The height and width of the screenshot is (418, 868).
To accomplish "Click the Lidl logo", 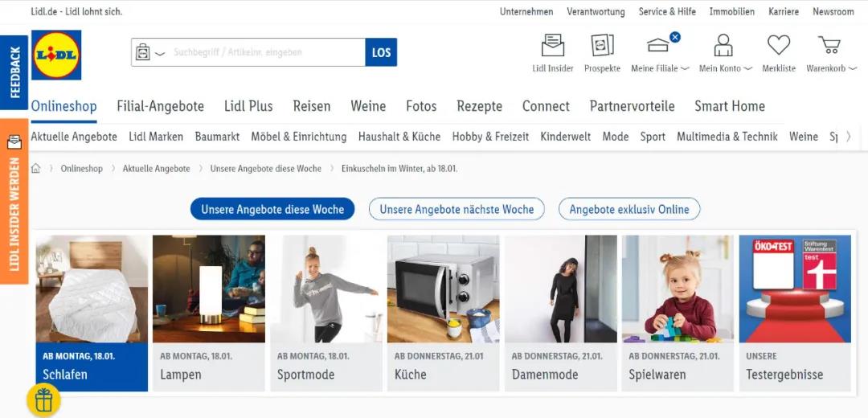I will [56, 55].
